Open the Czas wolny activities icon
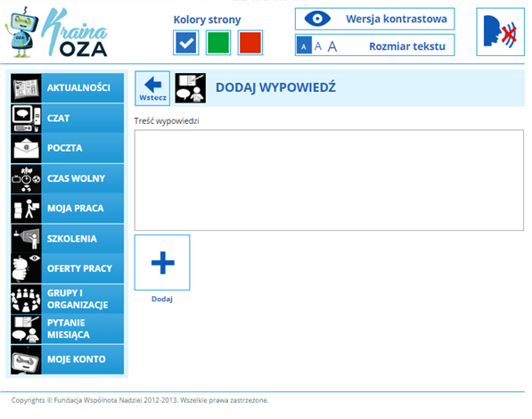 click(x=26, y=178)
